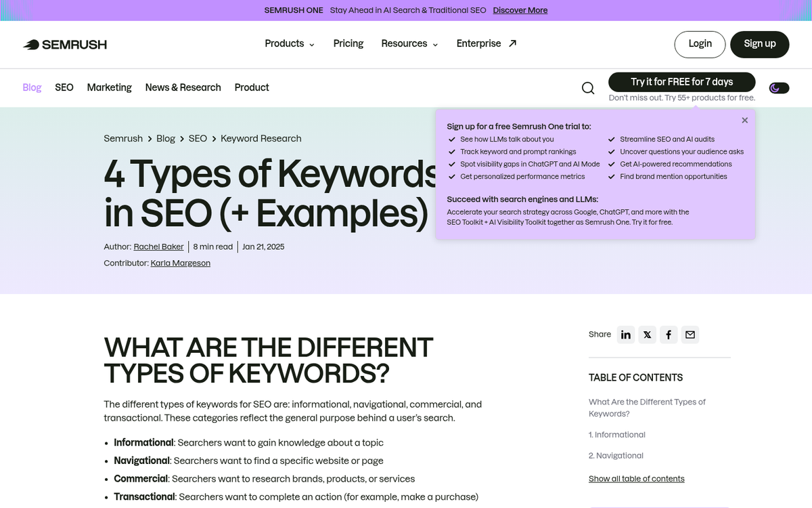The height and width of the screenshot is (508, 812).
Task: Open the Products dropdown
Action: (x=289, y=43)
